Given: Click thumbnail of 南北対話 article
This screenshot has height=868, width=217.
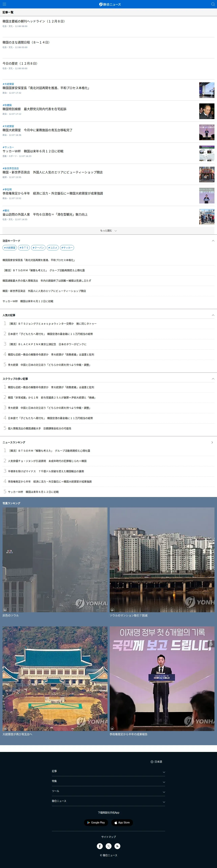Looking at the screenshot, I should click(207, 90).
